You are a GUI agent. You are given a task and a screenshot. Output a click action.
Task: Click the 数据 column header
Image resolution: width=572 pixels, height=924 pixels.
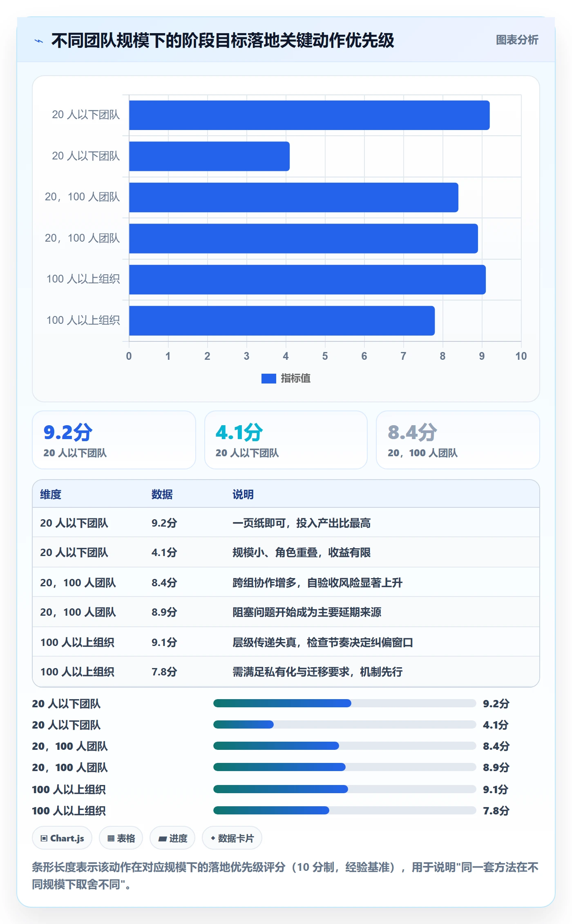[162, 494]
